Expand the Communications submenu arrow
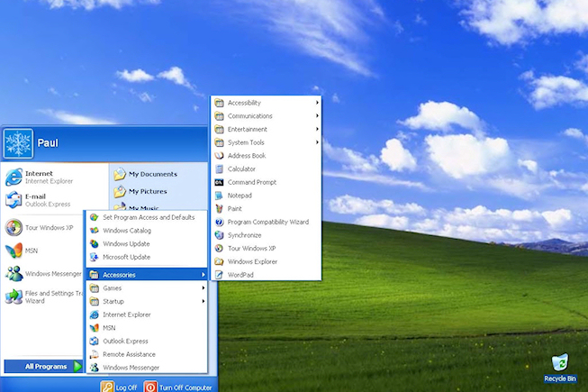 (317, 115)
